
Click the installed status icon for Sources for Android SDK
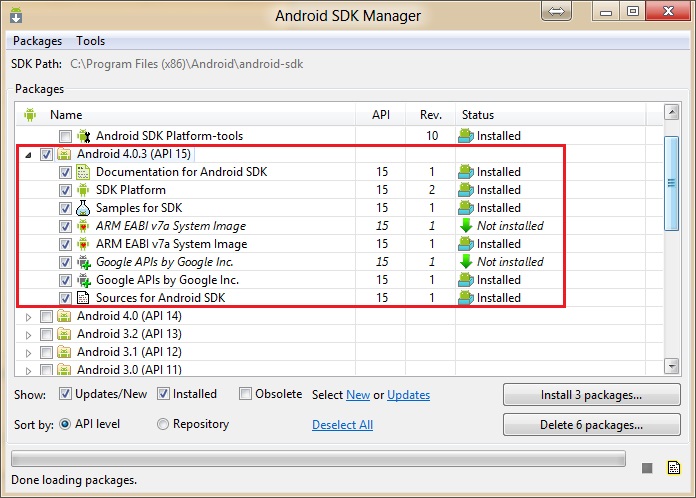466,298
